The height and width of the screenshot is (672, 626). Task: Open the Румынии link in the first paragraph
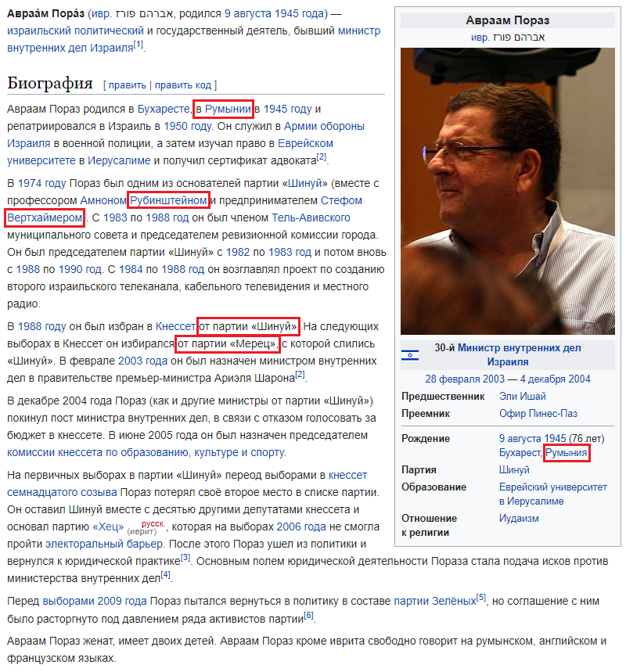tap(228, 109)
